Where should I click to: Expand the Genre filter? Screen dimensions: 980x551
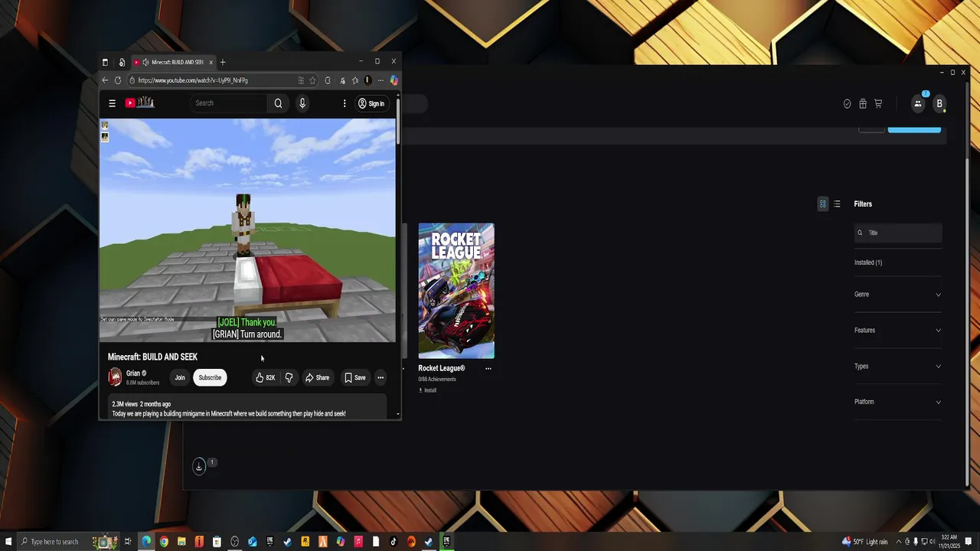click(x=897, y=295)
